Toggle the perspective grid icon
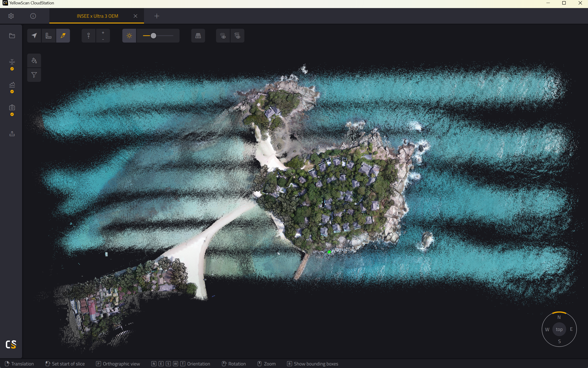 198,36
